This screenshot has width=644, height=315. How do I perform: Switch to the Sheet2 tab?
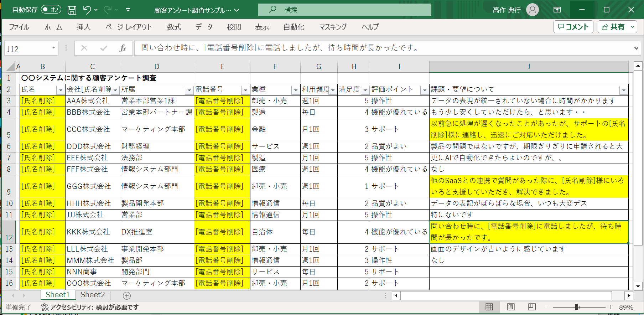pos(93,295)
